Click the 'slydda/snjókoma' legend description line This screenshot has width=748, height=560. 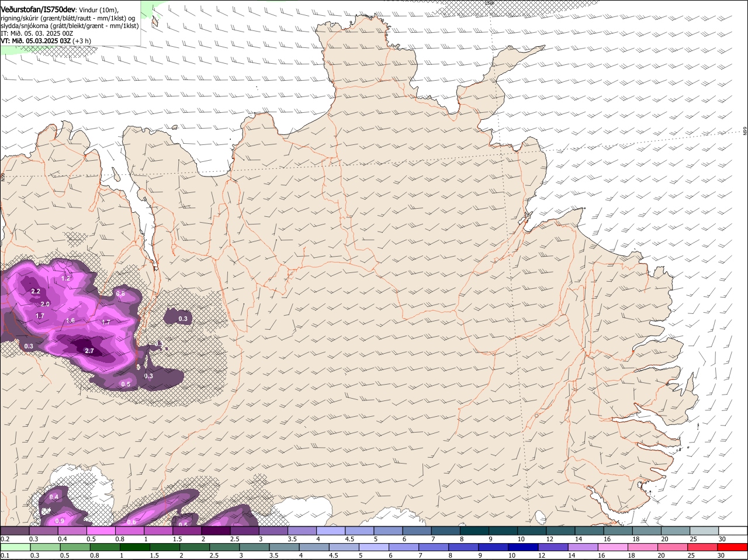pos(69,26)
